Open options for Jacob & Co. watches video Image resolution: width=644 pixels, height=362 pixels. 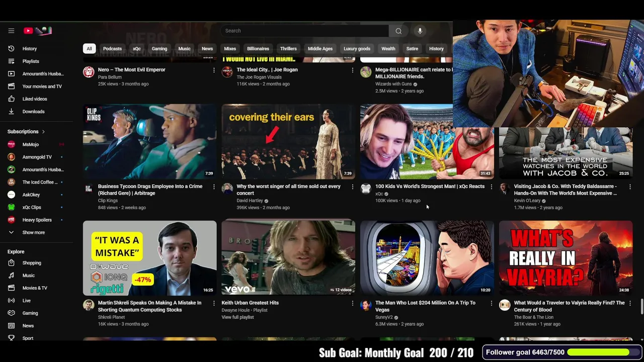tap(629, 187)
